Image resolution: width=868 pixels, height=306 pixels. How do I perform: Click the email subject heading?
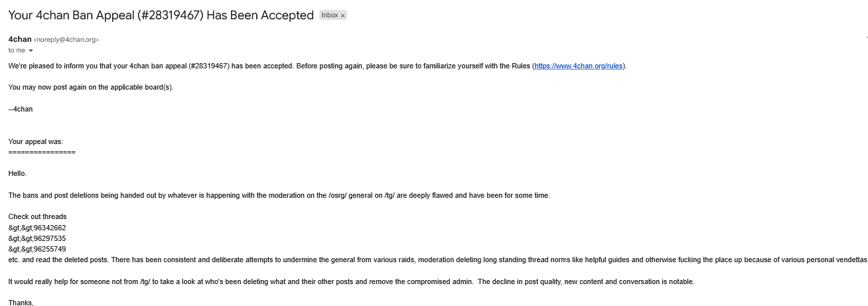[x=161, y=15]
